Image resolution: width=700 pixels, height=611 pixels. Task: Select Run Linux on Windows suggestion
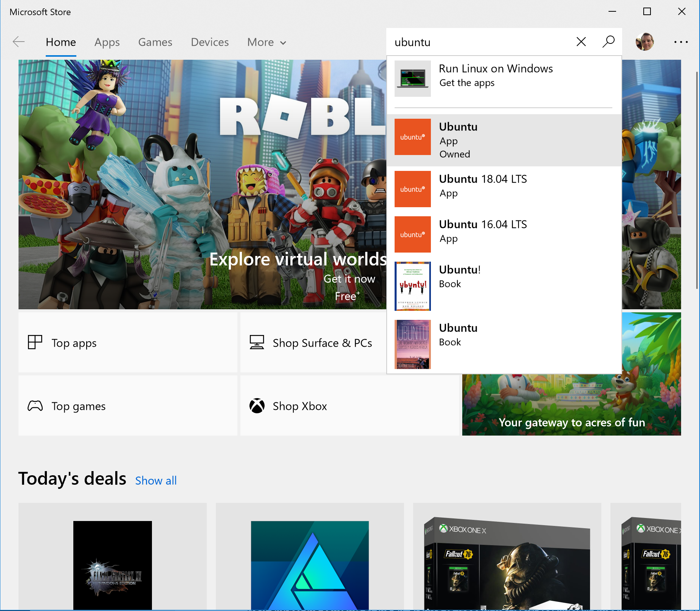[504, 79]
